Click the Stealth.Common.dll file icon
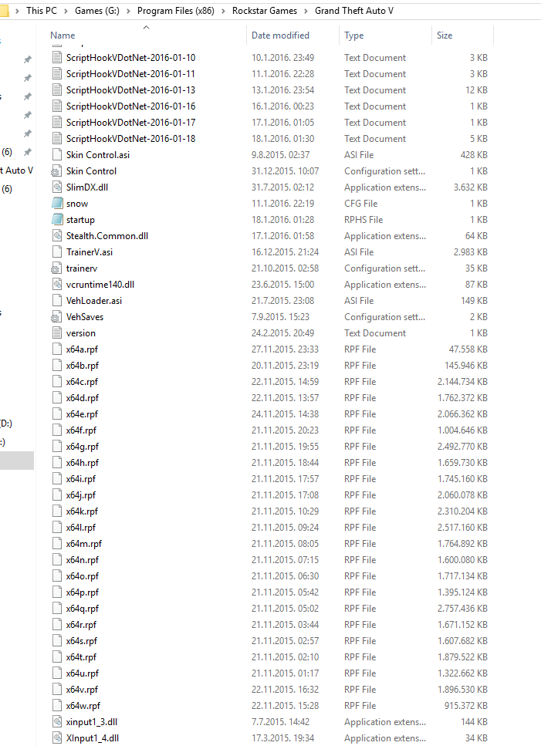Image resolution: width=541 pixels, height=756 pixels. tap(57, 236)
